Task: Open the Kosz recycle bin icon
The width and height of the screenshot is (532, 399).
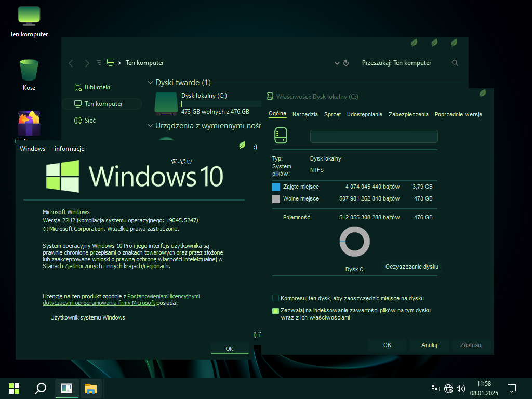Action: (29, 71)
